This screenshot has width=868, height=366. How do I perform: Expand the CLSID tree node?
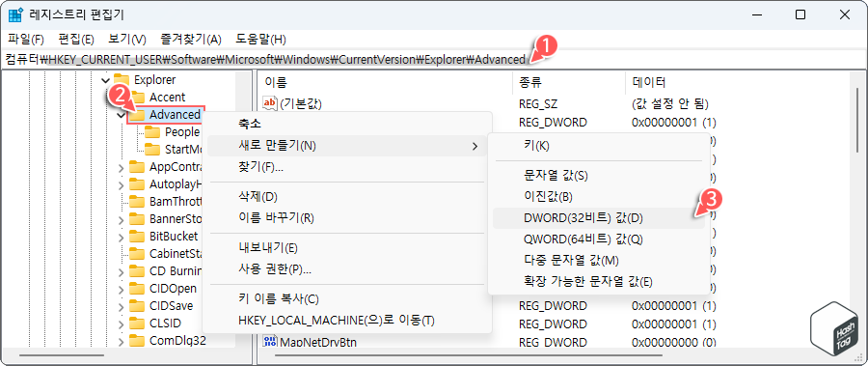(x=122, y=324)
